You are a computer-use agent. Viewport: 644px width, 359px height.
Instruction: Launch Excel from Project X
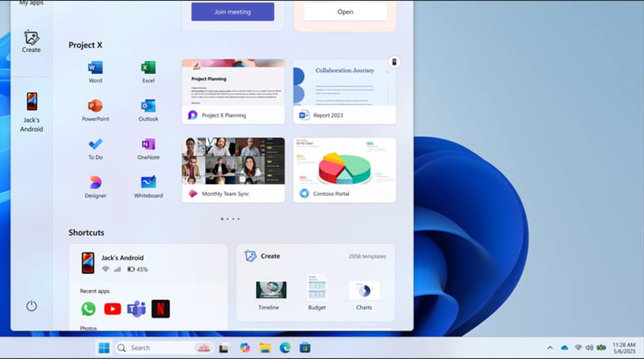coord(148,72)
